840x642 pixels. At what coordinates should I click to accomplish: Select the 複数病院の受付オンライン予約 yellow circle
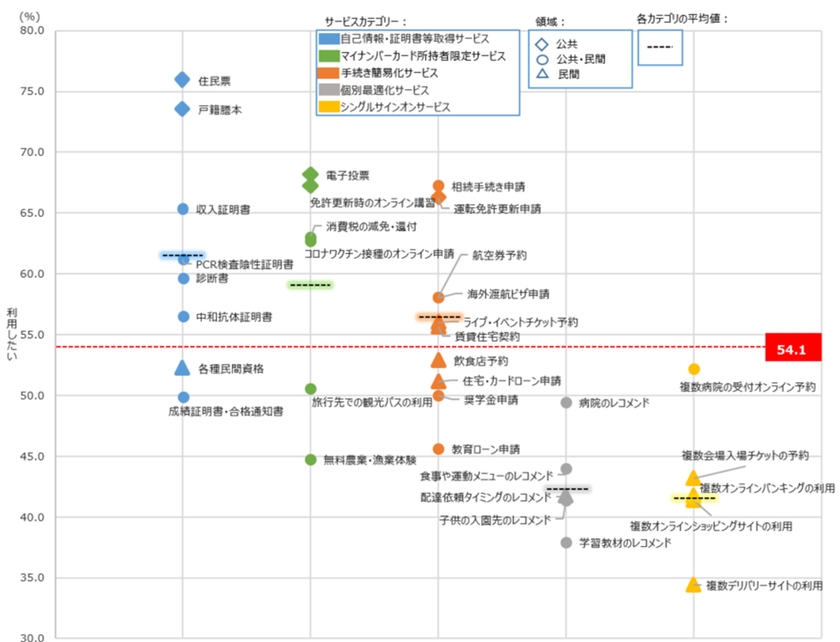coord(694,369)
